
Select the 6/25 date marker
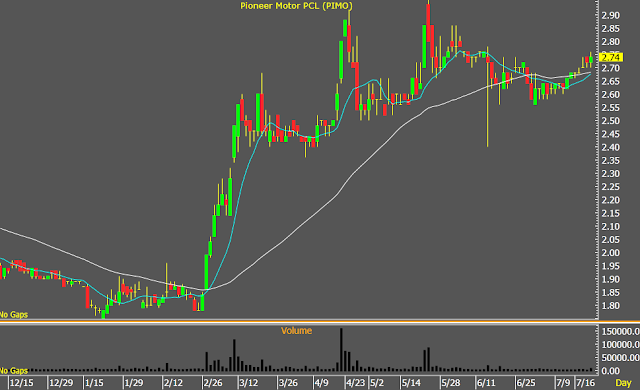click(526, 383)
